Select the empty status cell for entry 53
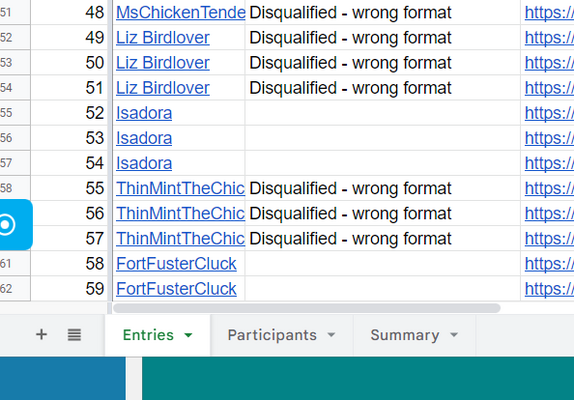 (x=383, y=138)
